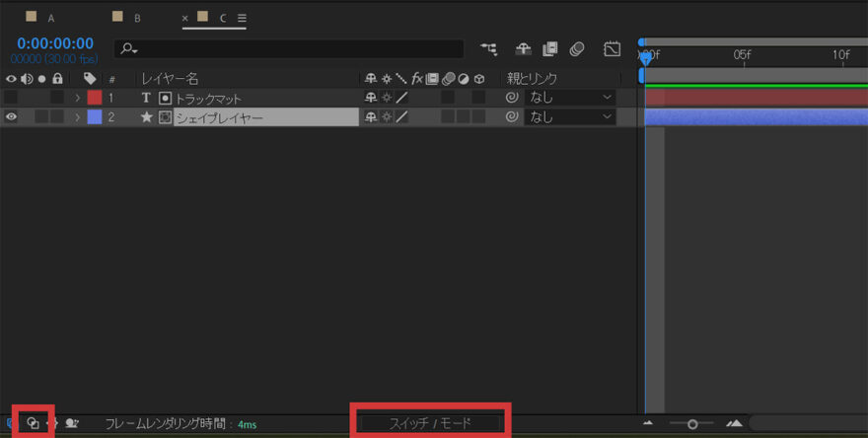Toggle 3D switch on トラックマット layer
Viewport: 868px width, 438px height.
click(478, 98)
